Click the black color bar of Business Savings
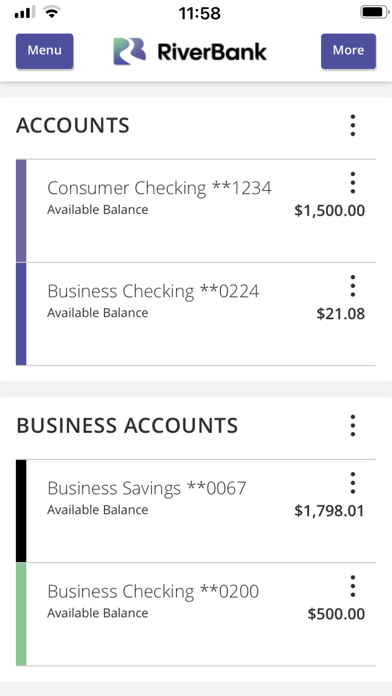The width and height of the screenshot is (392, 696). 21,511
